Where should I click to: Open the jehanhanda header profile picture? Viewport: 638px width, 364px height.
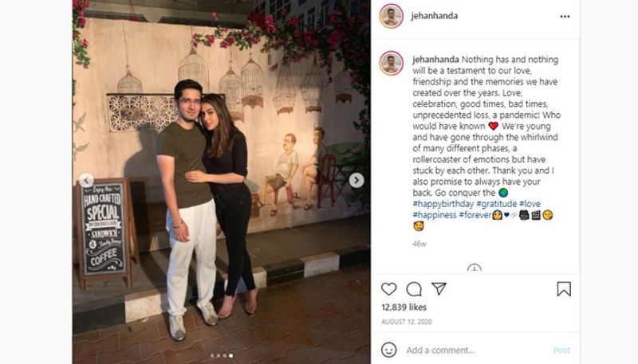(x=391, y=16)
